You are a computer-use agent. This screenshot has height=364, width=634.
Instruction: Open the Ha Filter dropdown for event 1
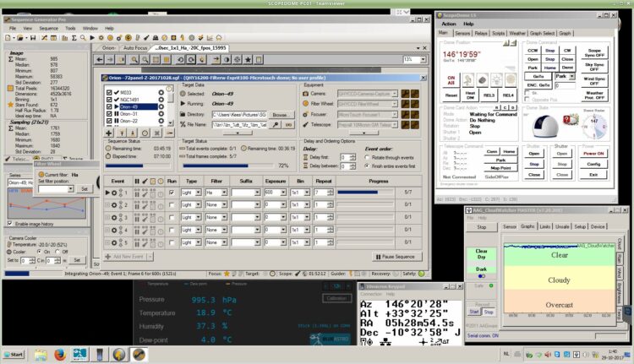click(224, 193)
